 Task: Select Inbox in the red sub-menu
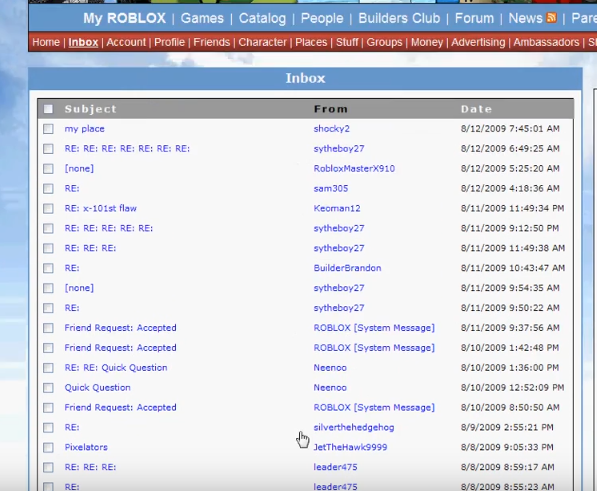click(x=83, y=42)
